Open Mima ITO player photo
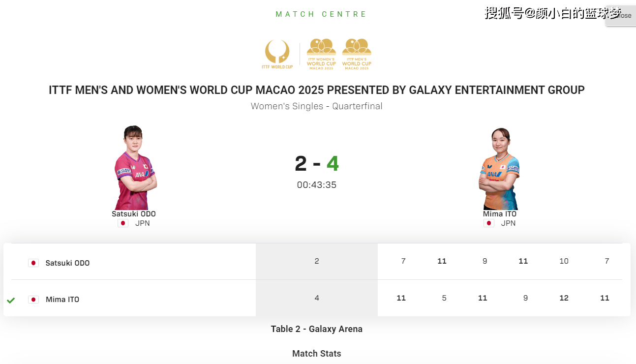The height and width of the screenshot is (364, 636). (499, 169)
